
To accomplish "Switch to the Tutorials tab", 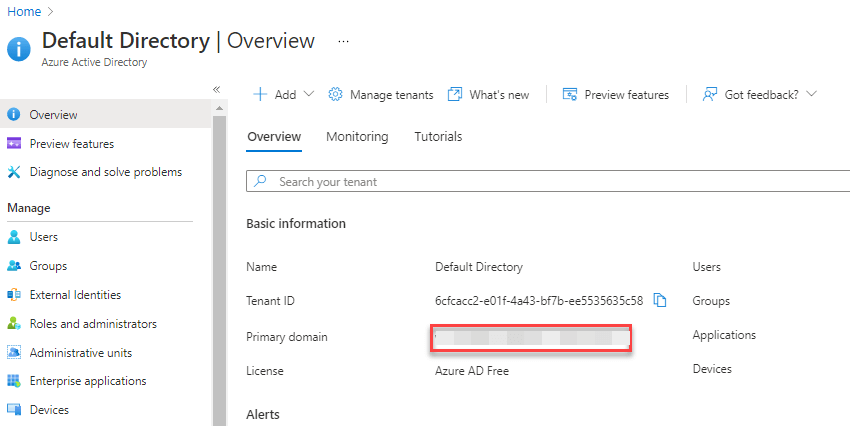I will 438,137.
